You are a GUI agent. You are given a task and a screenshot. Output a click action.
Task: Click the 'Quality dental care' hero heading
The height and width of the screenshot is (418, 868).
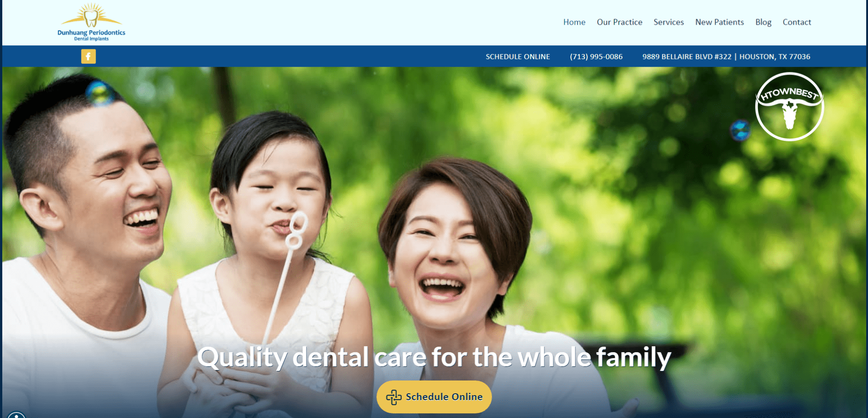[434, 357]
